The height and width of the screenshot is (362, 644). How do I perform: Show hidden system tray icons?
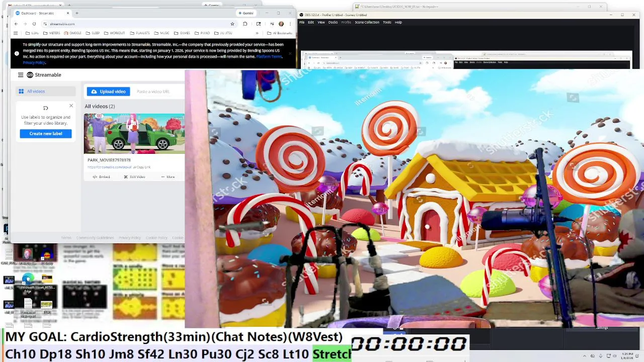tap(585, 356)
